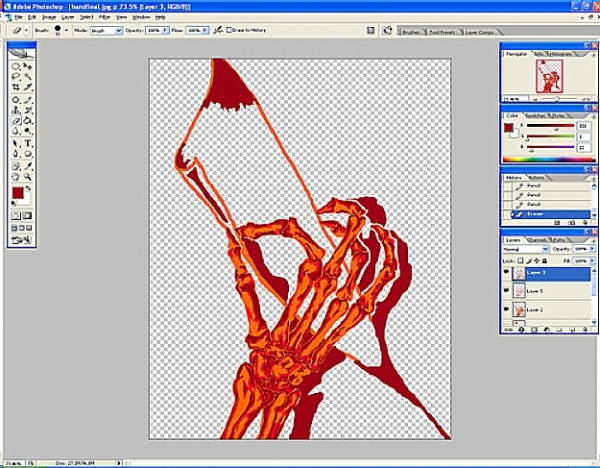Open the File menu
The height and width of the screenshot is (468, 600).
(x=18, y=17)
